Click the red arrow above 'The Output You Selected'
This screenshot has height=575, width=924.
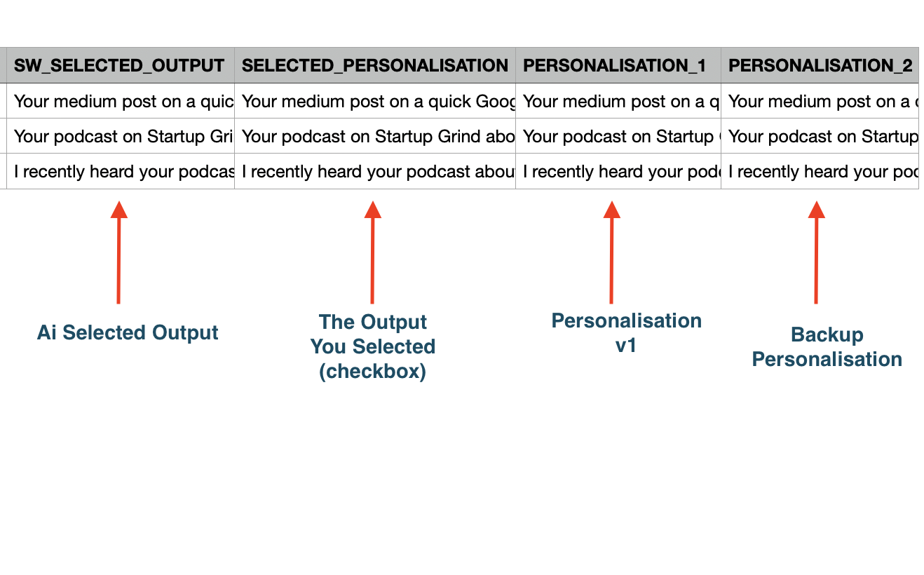pos(372,252)
